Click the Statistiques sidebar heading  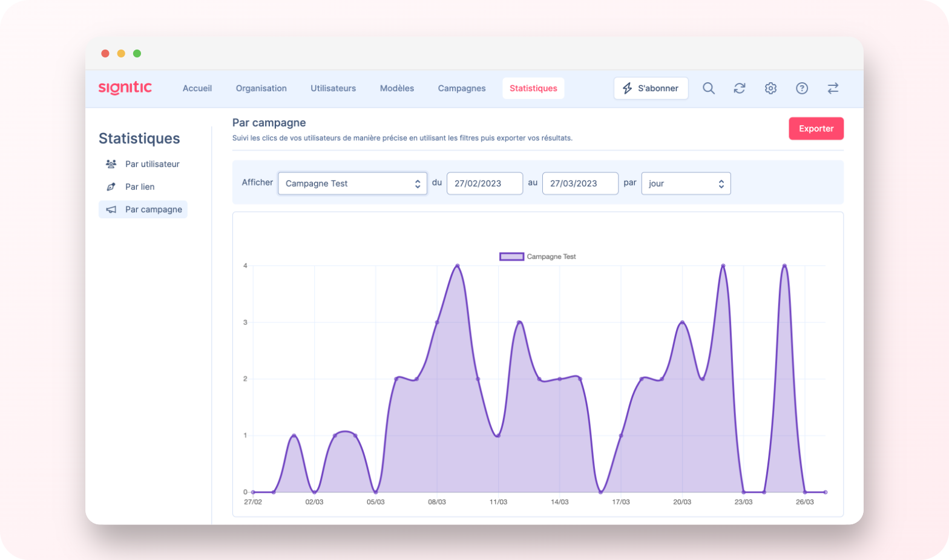(139, 138)
